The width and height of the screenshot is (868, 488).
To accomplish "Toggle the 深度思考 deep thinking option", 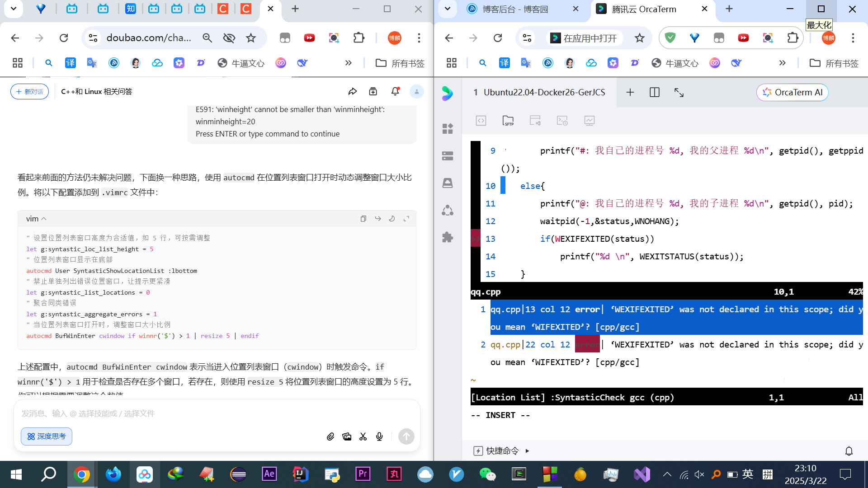I will [47, 436].
